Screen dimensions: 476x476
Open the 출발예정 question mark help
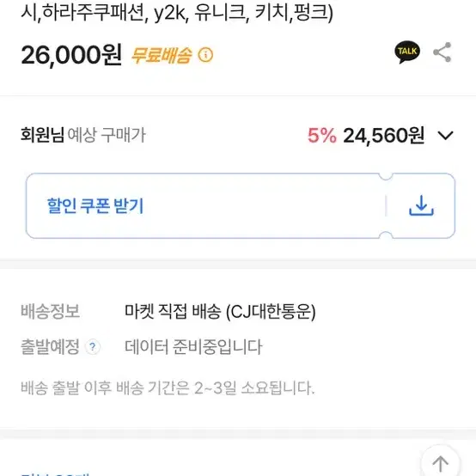[x=93, y=346]
